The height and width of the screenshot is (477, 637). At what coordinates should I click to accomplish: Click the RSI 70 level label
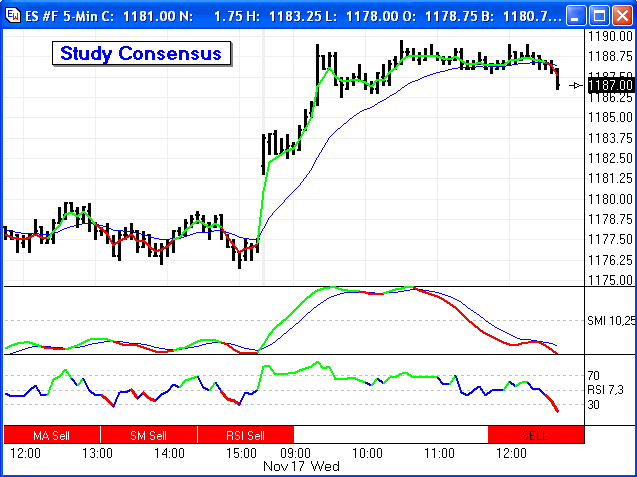pos(594,376)
